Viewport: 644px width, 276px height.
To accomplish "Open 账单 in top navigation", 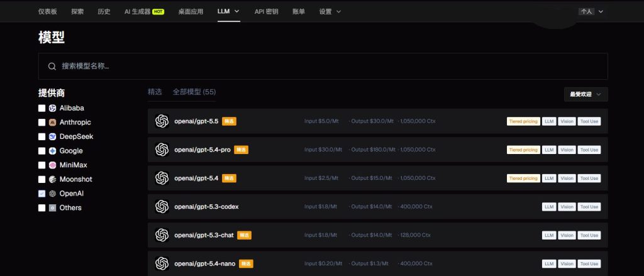I will pos(299,11).
